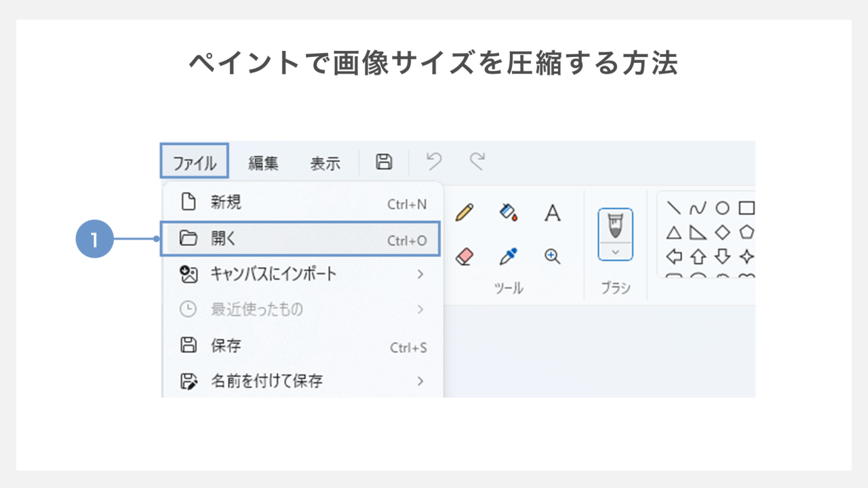Click the redo arrow icon

(477, 161)
